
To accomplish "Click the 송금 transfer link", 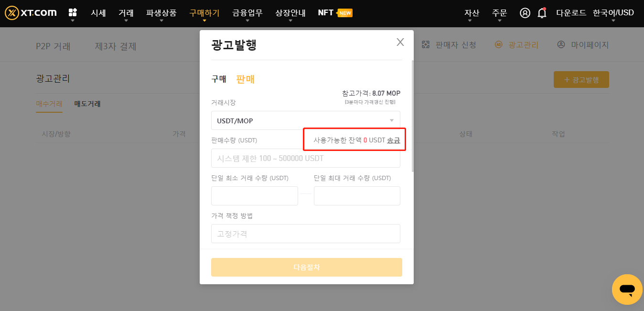I will click(x=394, y=140).
